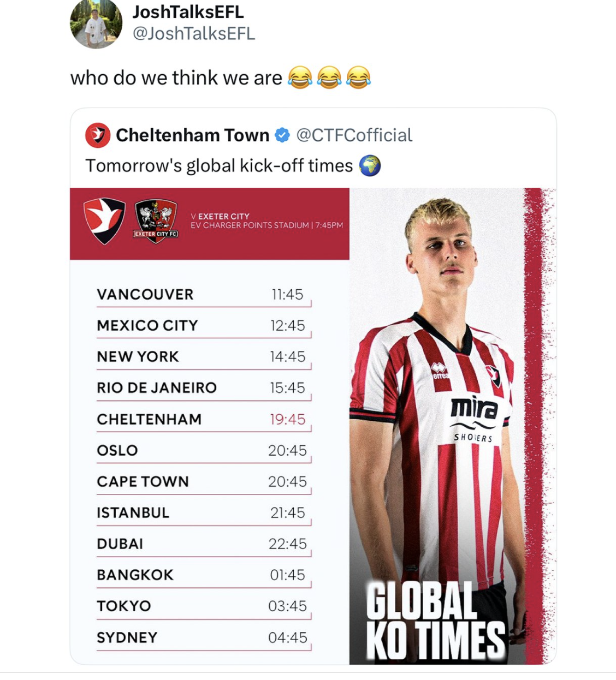This screenshot has height=680, width=616.
Task: Click the Cheltenham Town avatar logo
Action: coord(98,135)
